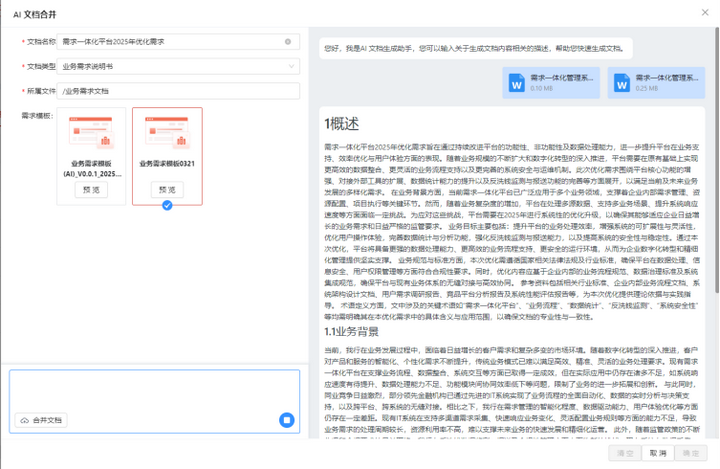Image resolution: width=720 pixels, height=469 pixels.
Task: Preview the first requirement template
Action: pos(91,190)
